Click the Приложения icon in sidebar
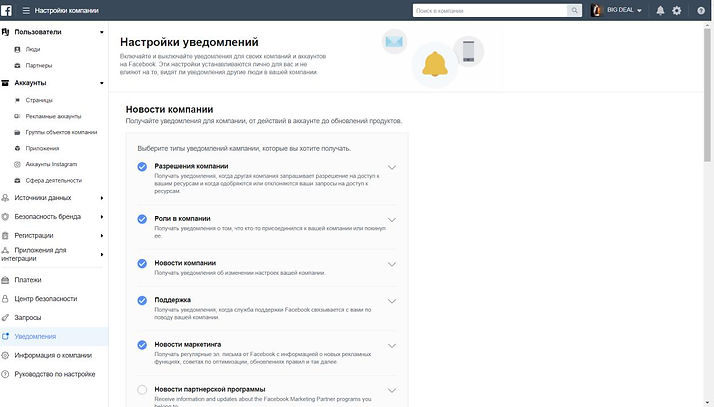The height and width of the screenshot is (407, 714). [x=17, y=148]
